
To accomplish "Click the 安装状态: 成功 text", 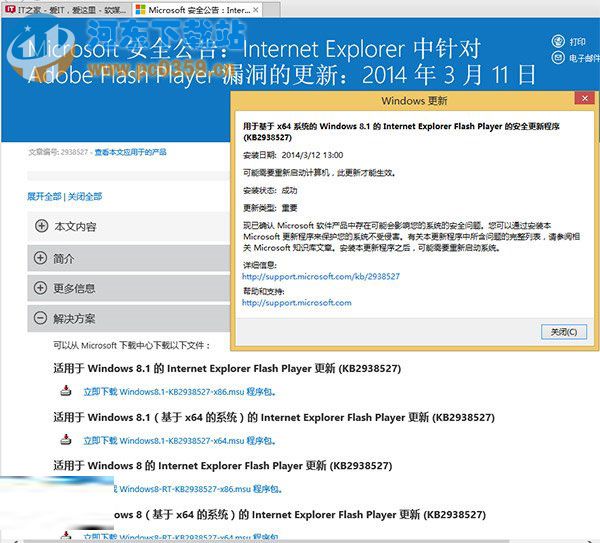I will [x=270, y=190].
